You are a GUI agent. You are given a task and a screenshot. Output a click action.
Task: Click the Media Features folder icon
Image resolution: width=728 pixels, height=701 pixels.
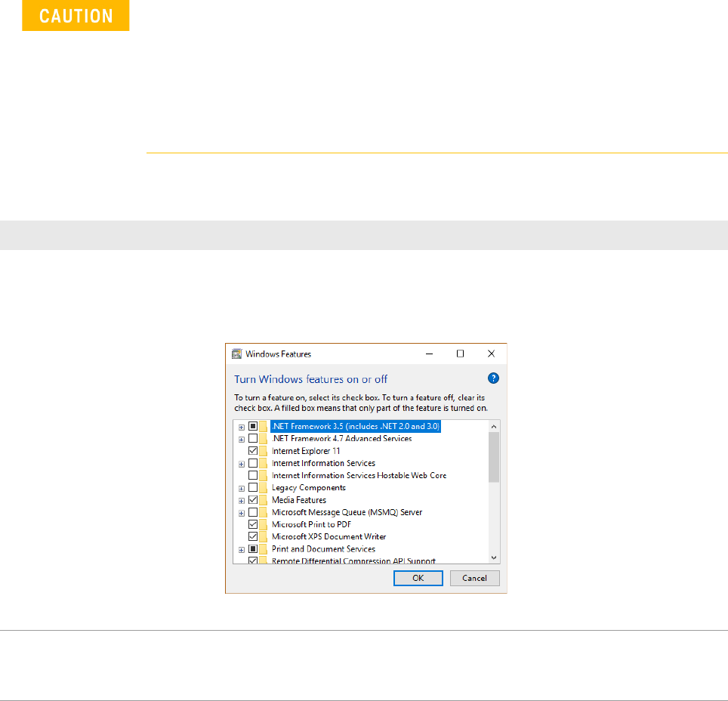click(264, 500)
